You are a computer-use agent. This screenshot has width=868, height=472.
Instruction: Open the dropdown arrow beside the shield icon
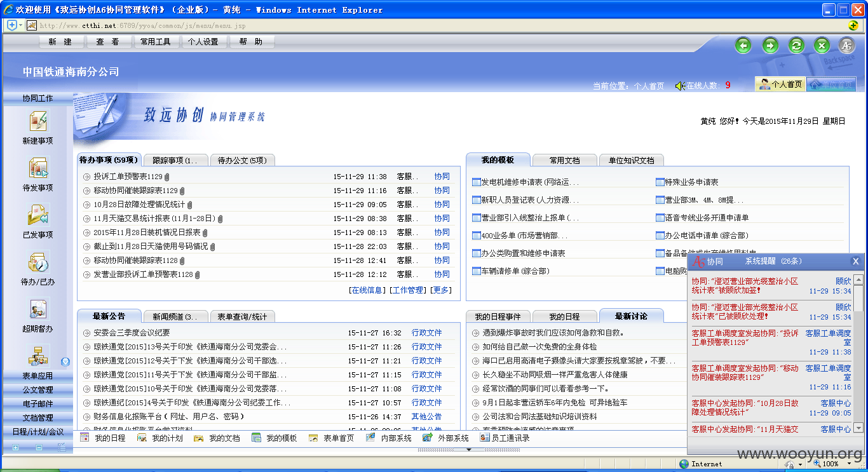click(x=20, y=25)
